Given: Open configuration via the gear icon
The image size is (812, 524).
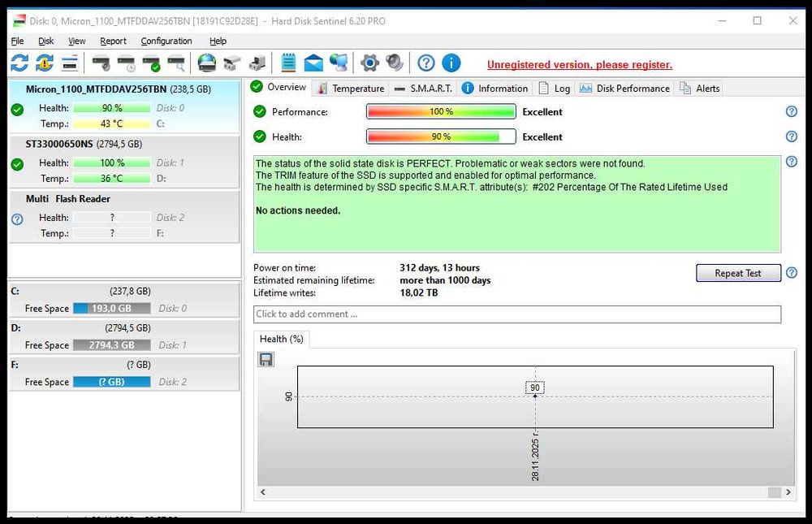Looking at the screenshot, I should (369, 63).
